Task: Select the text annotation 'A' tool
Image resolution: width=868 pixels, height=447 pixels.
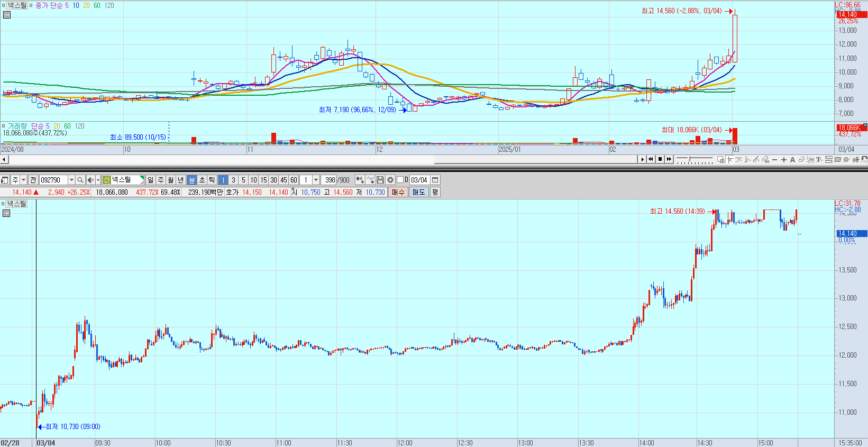Action: 792,160
